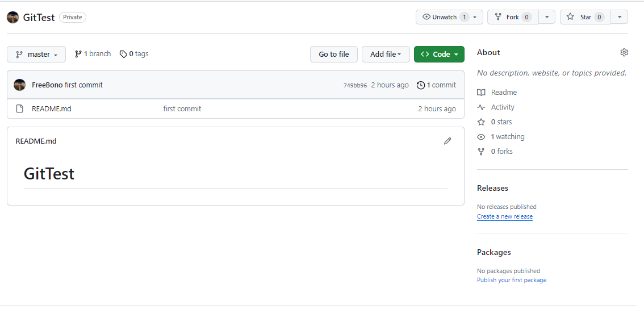Click the no description provided text in About
This screenshot has width=644, height=314.
(x=551, y=73)
